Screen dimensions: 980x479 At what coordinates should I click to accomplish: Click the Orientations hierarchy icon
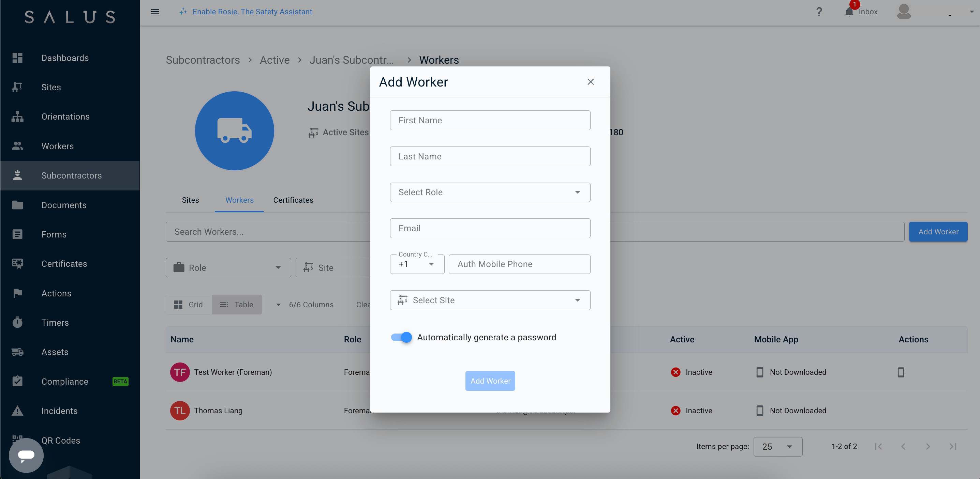click(17, 116)
